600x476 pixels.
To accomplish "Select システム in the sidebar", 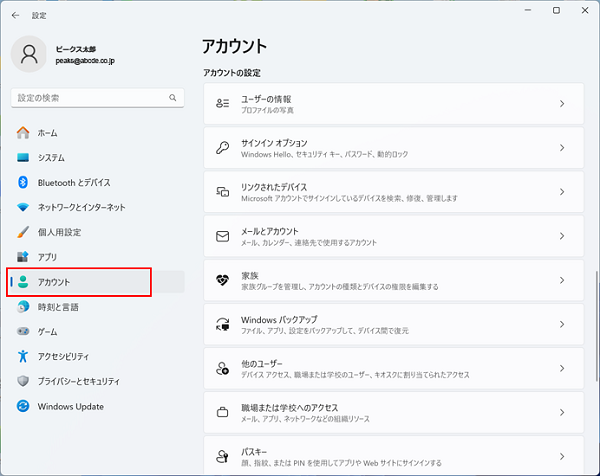I will coord(51,157).
